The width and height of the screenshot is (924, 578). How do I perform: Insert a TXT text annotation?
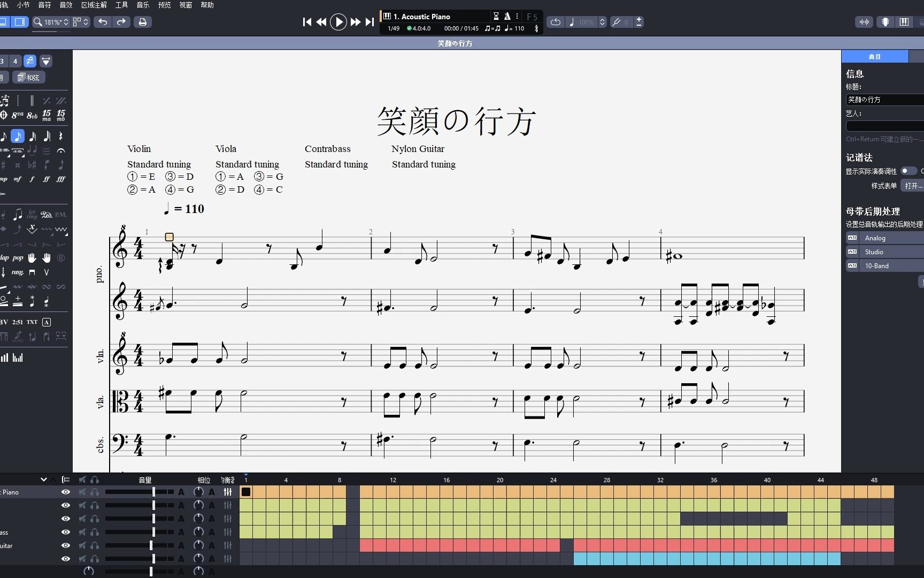32,322
